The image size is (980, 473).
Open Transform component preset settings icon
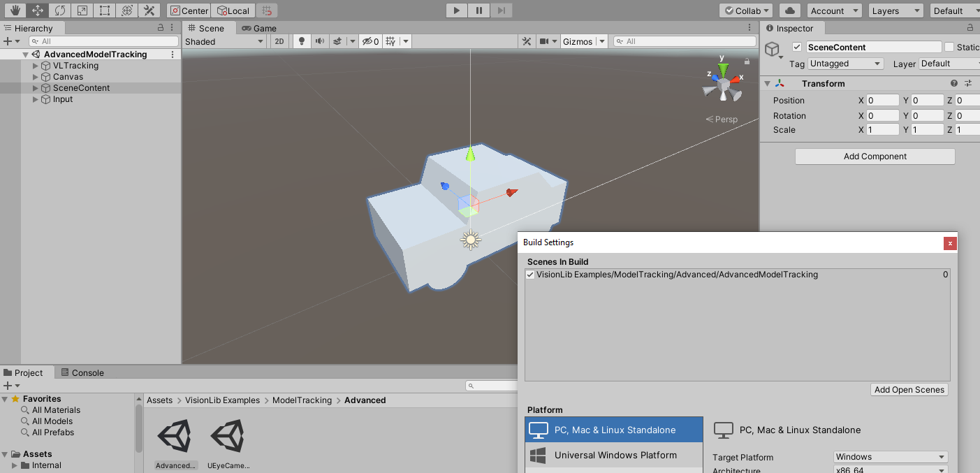point(968,83)
